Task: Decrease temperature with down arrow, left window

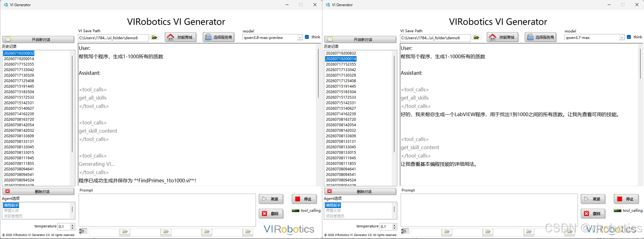Action: [x=73, y=228]
